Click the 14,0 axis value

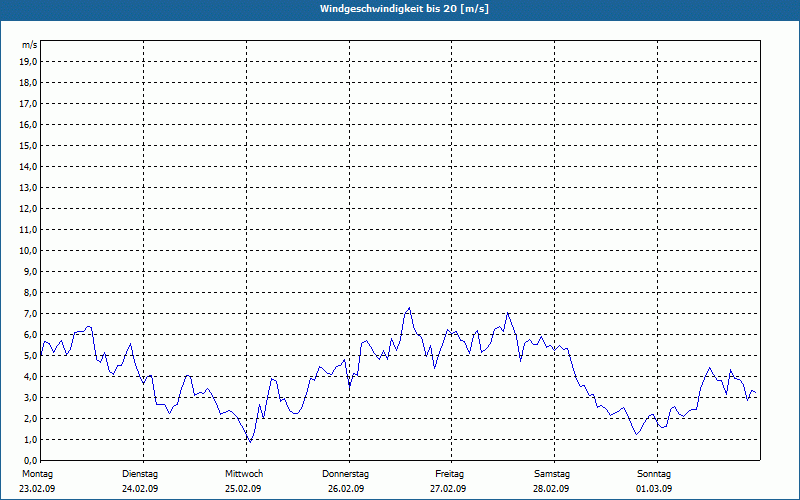(28, 167)
